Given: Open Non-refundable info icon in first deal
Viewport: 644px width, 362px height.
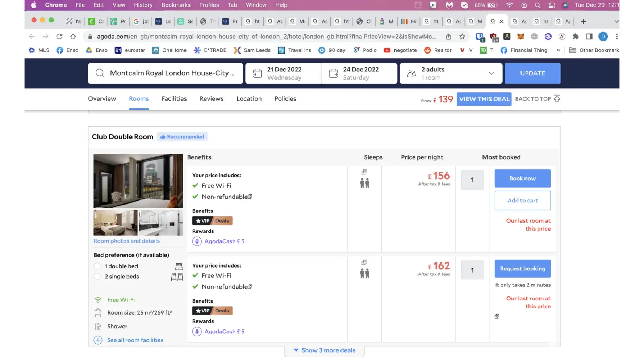Looking at the screenshot, I should (250, 197).
